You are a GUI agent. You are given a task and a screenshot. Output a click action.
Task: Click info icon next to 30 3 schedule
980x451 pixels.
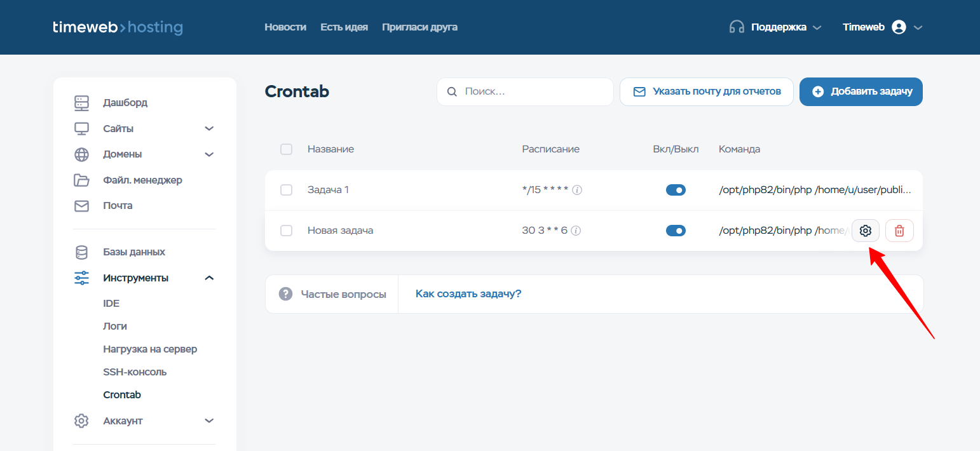click(576, 231)
